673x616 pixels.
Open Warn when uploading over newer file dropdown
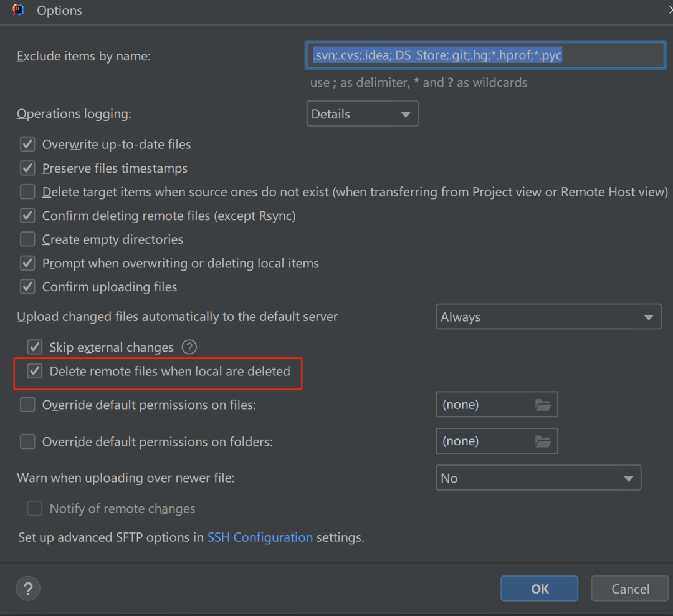tap(538, 478)
